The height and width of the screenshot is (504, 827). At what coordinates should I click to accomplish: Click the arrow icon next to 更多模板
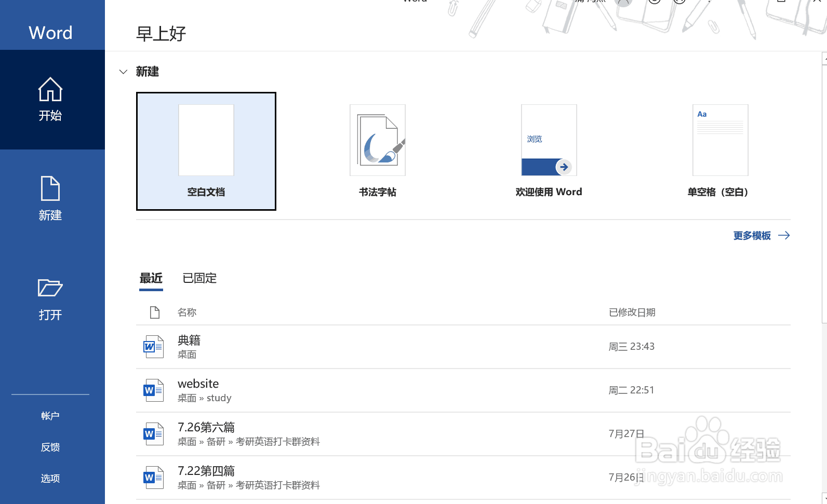tap(784, 236)
